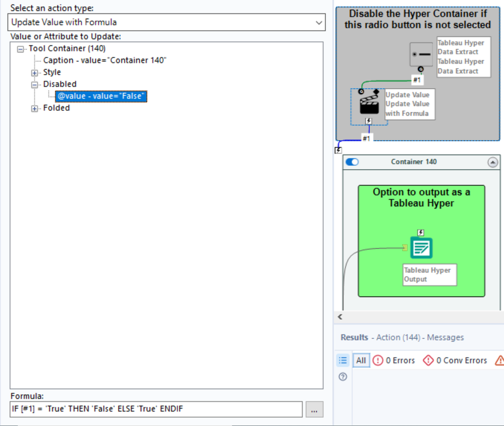Select the Folded tree row label
Viewport: 504px width, 426px height.
(x=57, y=108)
